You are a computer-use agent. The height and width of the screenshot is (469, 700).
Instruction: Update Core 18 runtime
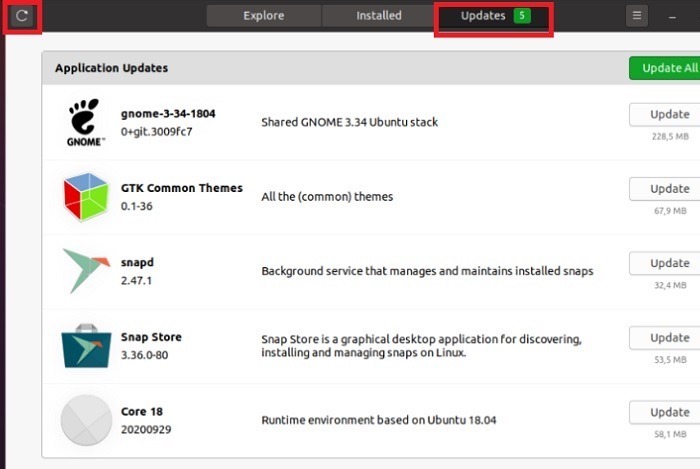665,412
